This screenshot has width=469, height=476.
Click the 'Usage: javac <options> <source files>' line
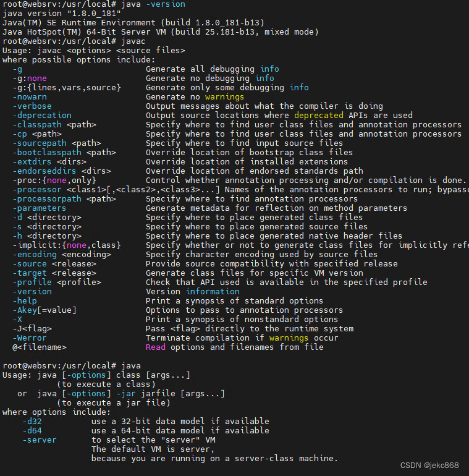point(94,51)
